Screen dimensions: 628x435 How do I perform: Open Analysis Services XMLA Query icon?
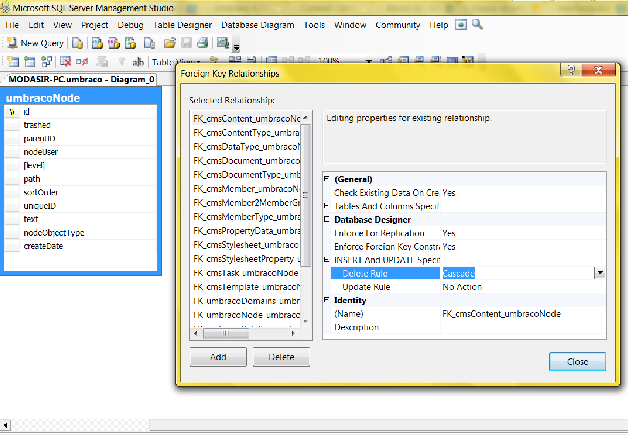pyautogui.click(x=131, y=43)
